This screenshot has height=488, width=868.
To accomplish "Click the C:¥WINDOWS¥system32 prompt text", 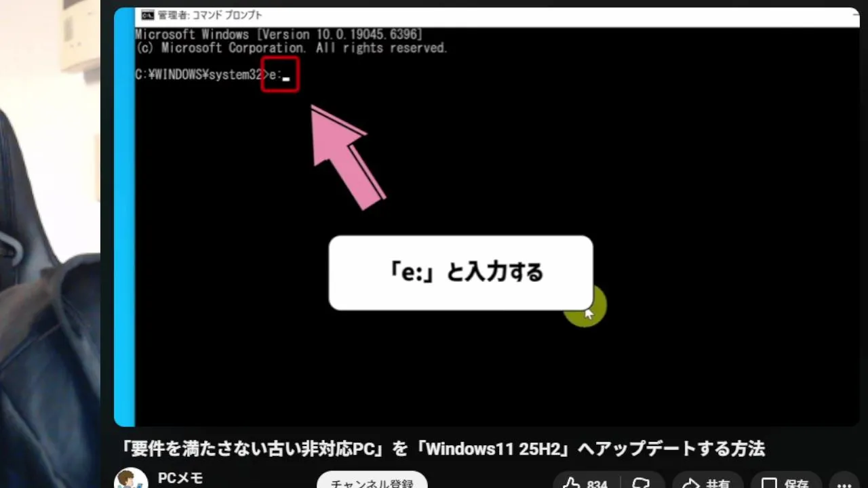I will (198, 75).
